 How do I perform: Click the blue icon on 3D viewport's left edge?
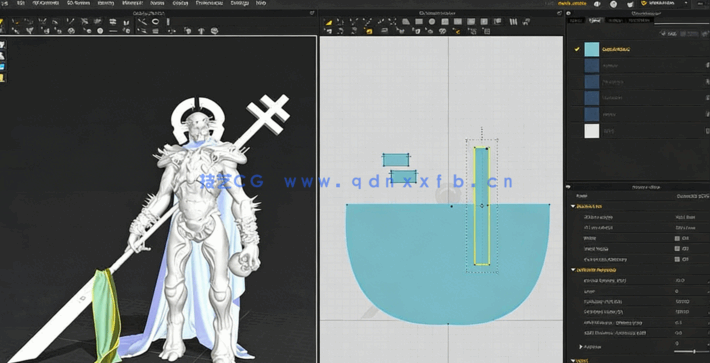[2, 67]
